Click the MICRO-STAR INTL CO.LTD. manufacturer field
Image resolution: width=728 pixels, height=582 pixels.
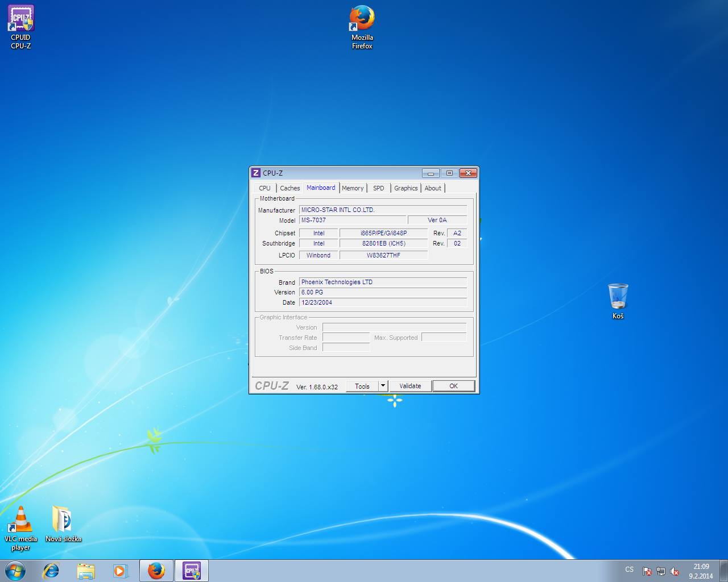(x=383, y=210)
